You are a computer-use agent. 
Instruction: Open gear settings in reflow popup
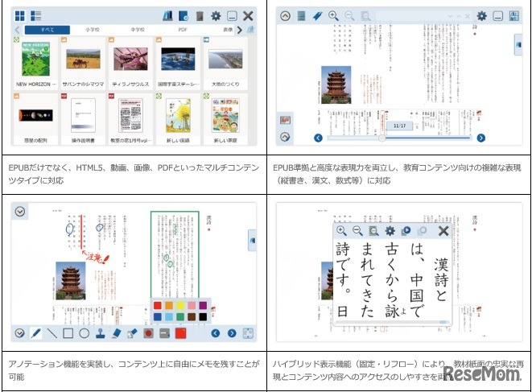point(390,231)
